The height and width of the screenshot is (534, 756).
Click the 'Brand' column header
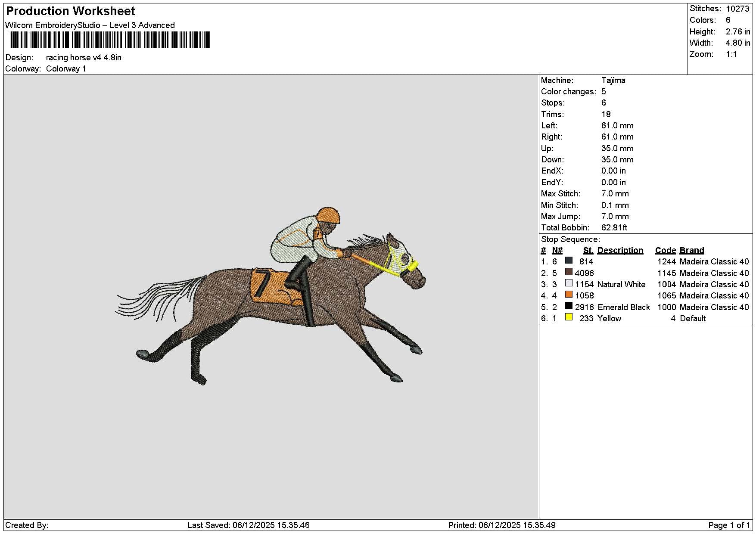(x=692, y=250)
